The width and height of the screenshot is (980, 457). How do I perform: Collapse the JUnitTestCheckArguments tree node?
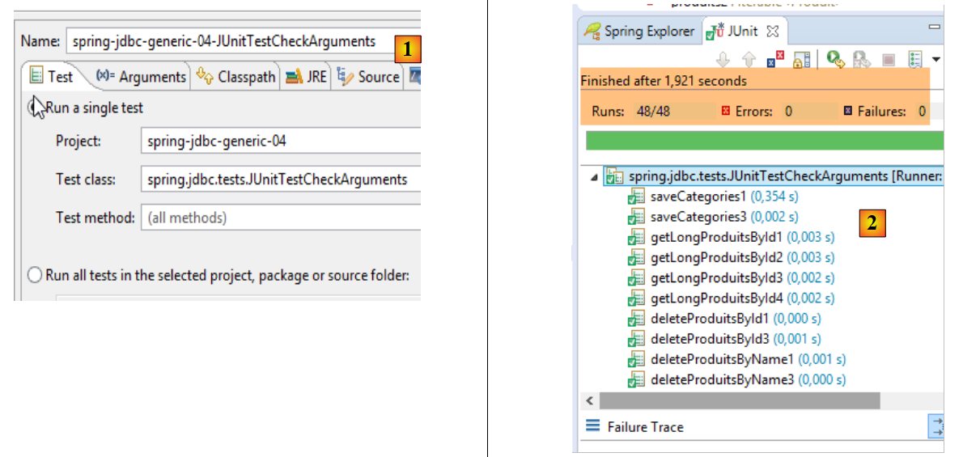coord(595,177)
